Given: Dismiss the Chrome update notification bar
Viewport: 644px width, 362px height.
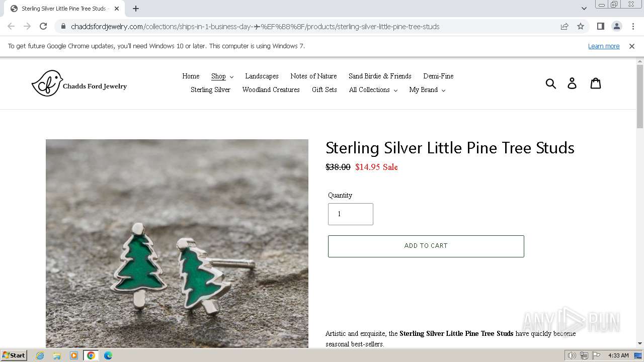Looking at the screenshot, I should click(x=632, y=46).
